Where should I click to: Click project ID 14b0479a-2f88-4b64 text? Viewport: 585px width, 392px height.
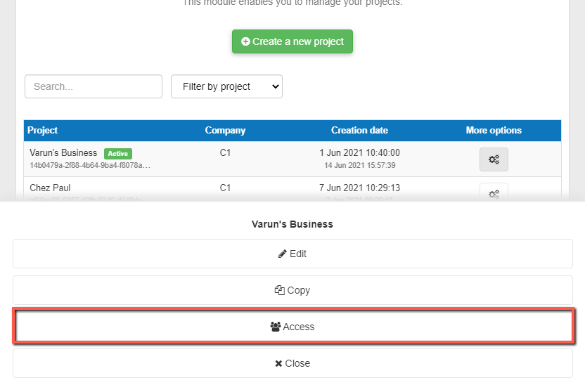pyautogui.click(x=90, y=165)
